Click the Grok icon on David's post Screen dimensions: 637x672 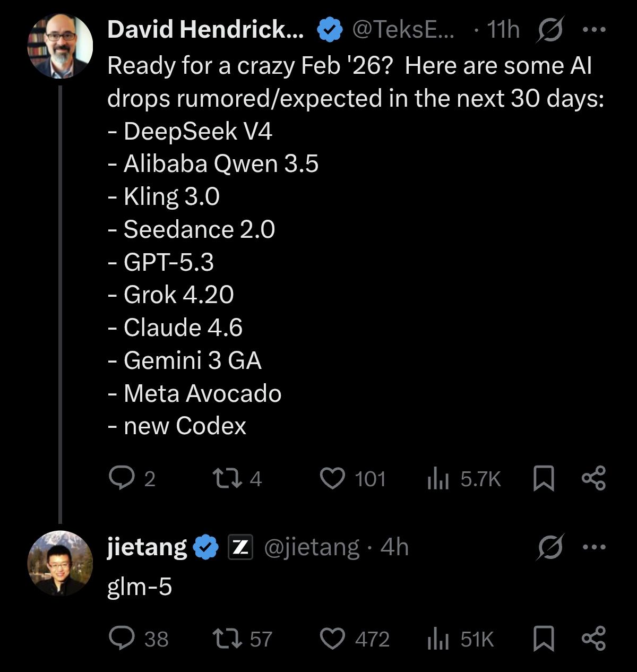coord(549,30)
